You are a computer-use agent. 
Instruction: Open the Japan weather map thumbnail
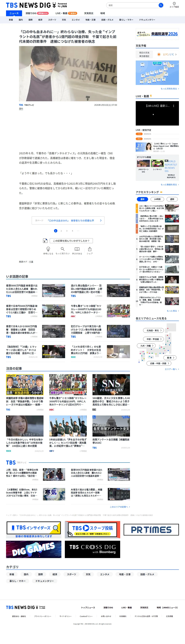[x=157, y=73]
